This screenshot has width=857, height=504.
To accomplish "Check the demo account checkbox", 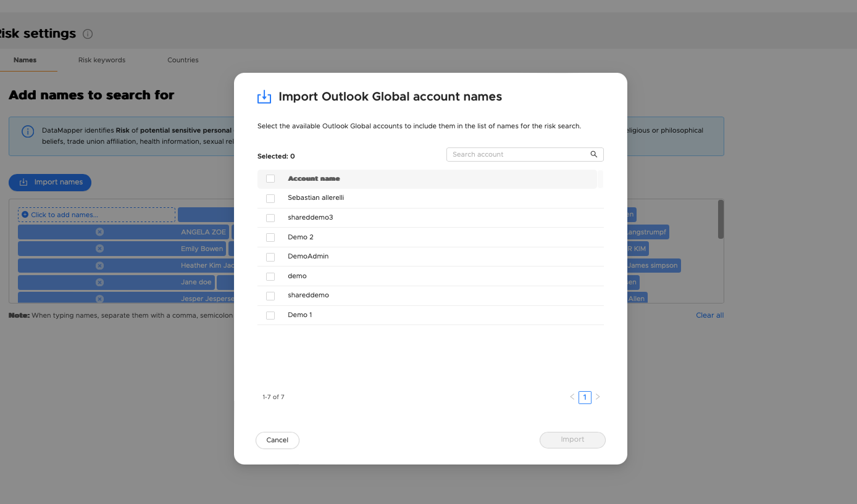I will 270,276.
